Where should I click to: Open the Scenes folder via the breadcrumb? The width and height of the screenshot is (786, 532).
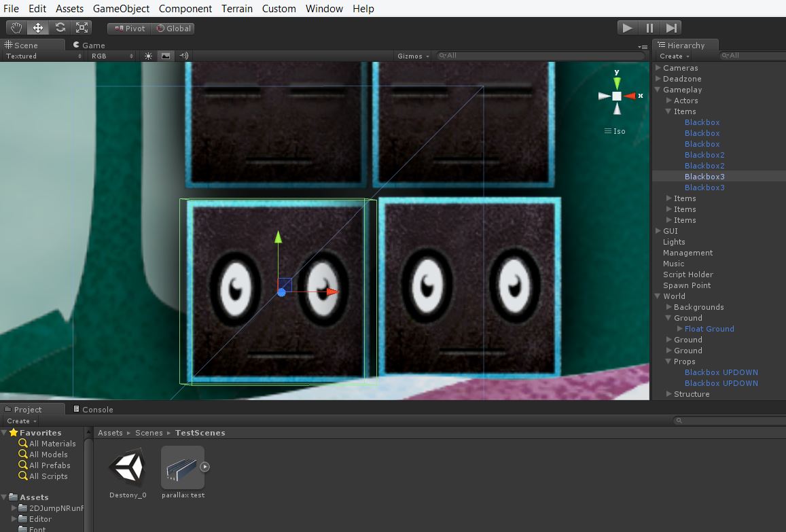click(149, 432)
